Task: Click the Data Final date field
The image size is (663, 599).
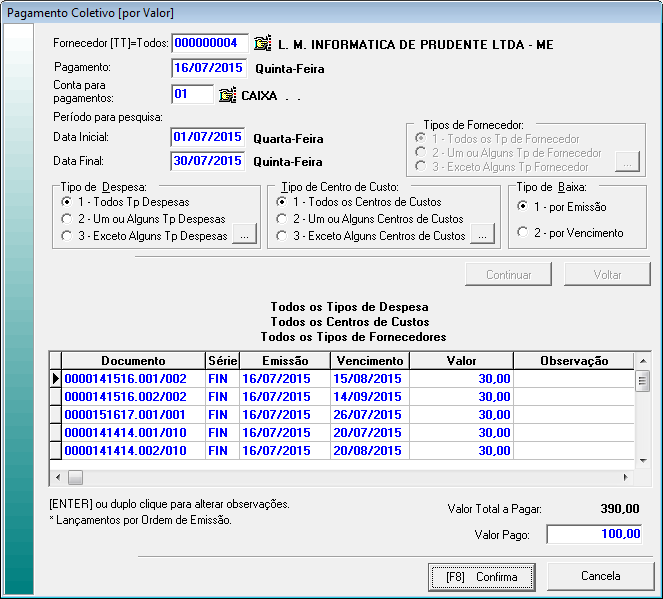Action: coord(208,161)
